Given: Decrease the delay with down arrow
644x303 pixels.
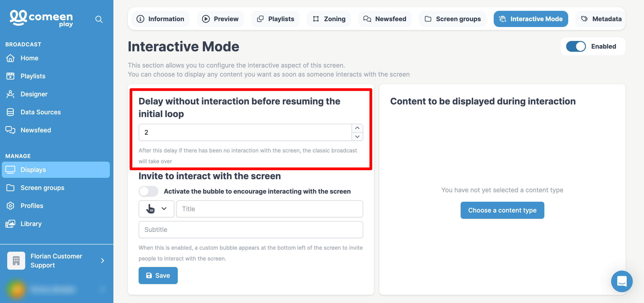Looking at the screenshot, I should click(x=357, y=137).
